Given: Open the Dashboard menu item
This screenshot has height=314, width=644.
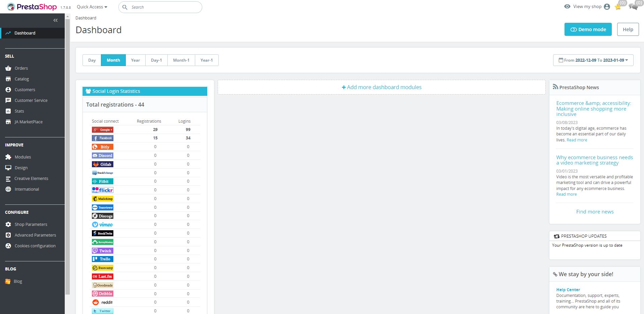Looking at the screenshot, I should pyautogui.click(x=33, y=33).
